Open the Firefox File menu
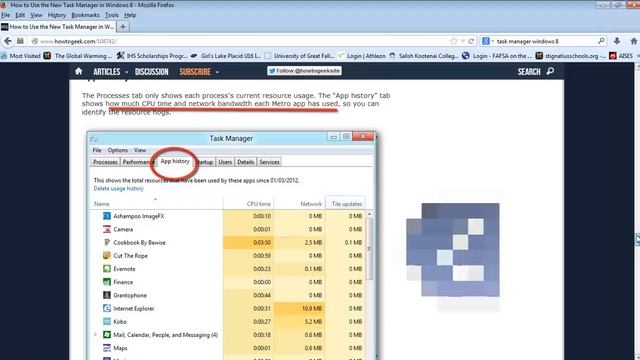Screen dimensions: 640x360 [x=5, y=15]
